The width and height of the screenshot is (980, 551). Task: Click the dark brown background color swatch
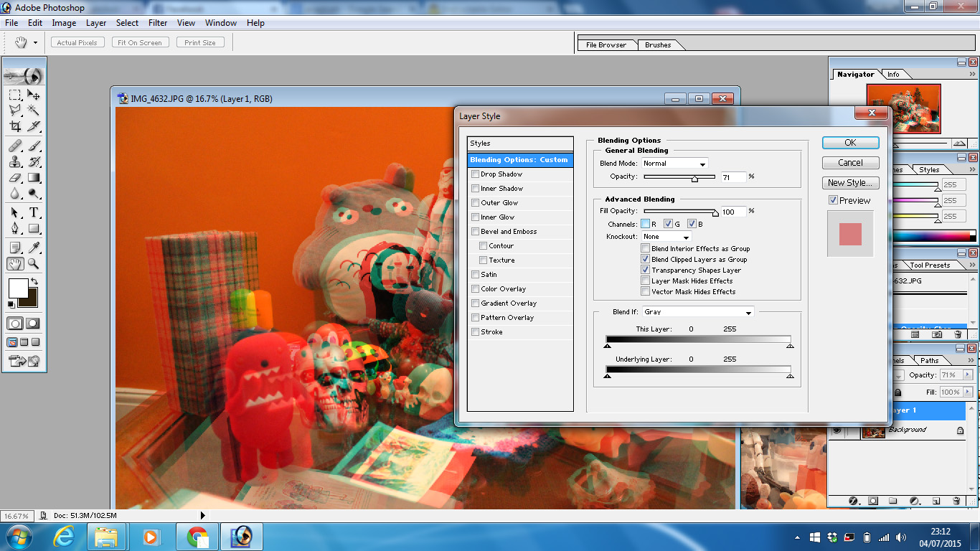(32, 301)
